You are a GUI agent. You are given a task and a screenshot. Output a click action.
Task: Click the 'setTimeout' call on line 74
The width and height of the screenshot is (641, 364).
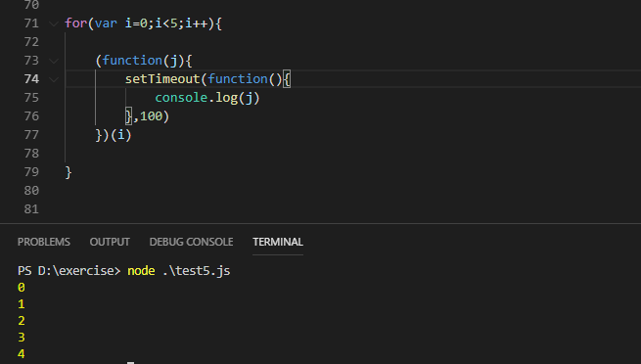coord(162,79)
